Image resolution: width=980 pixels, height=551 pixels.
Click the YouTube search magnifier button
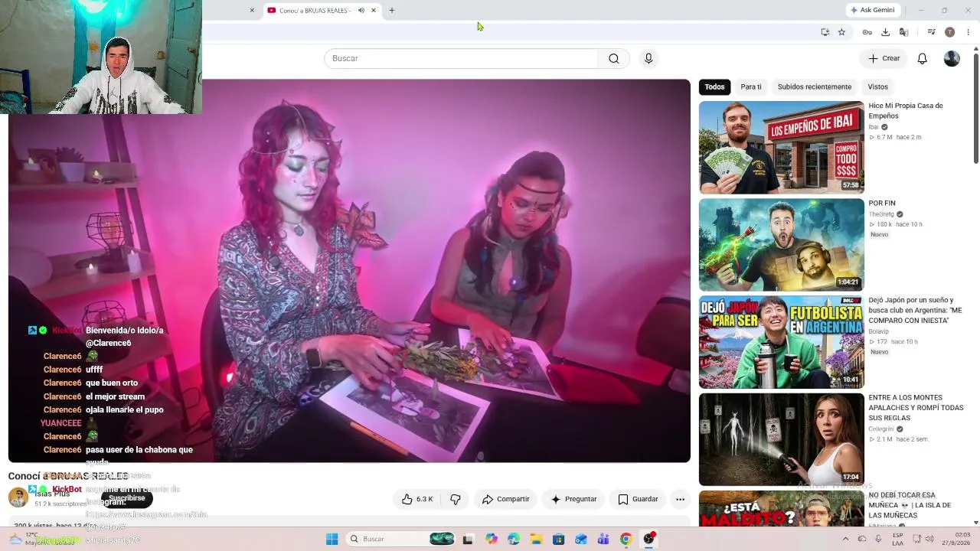(x=613, y=59)
